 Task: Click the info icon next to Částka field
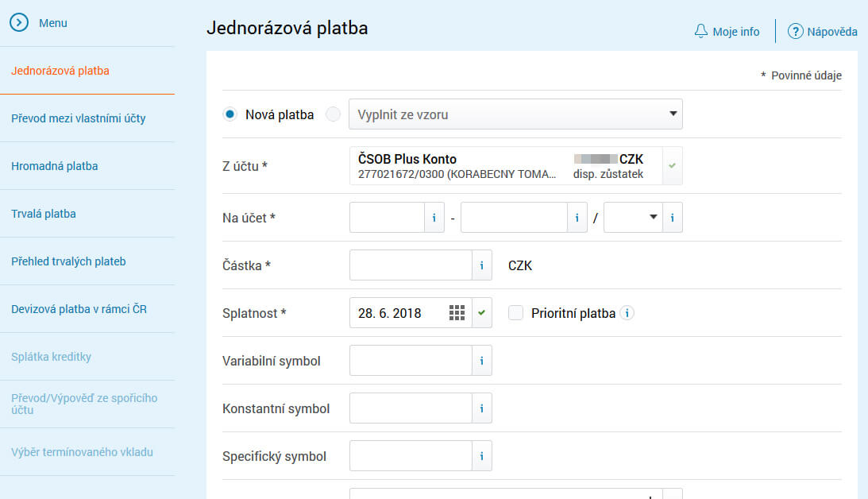point(481,265)
